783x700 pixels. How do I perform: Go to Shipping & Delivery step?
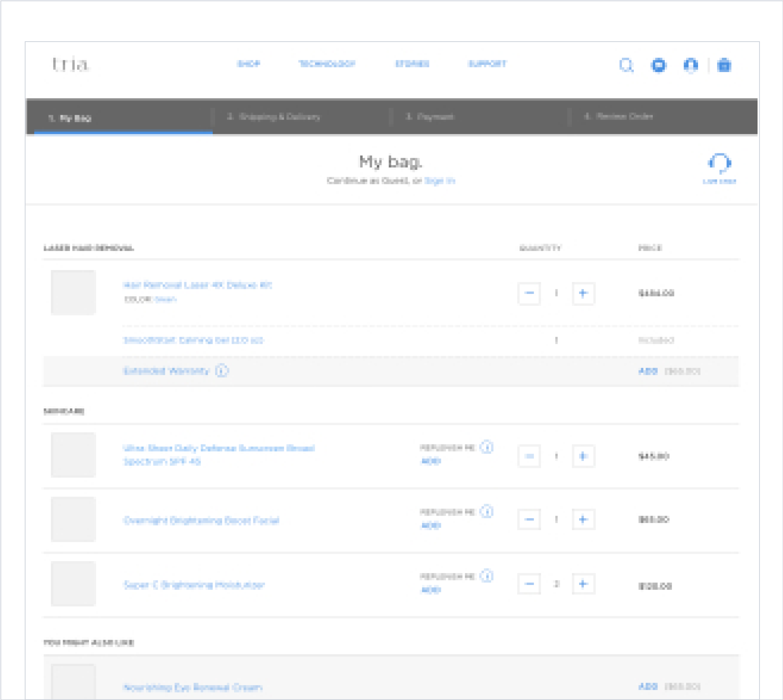[x=273, y=117]
